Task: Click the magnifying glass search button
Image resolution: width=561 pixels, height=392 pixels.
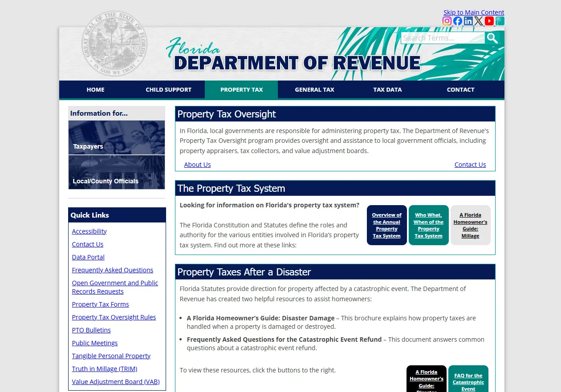Action: 492,38
